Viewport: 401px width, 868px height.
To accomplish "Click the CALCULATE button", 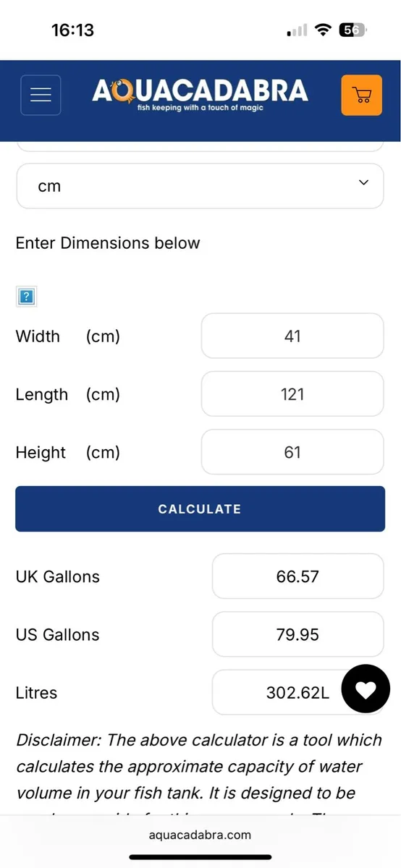I will (200, 509).
